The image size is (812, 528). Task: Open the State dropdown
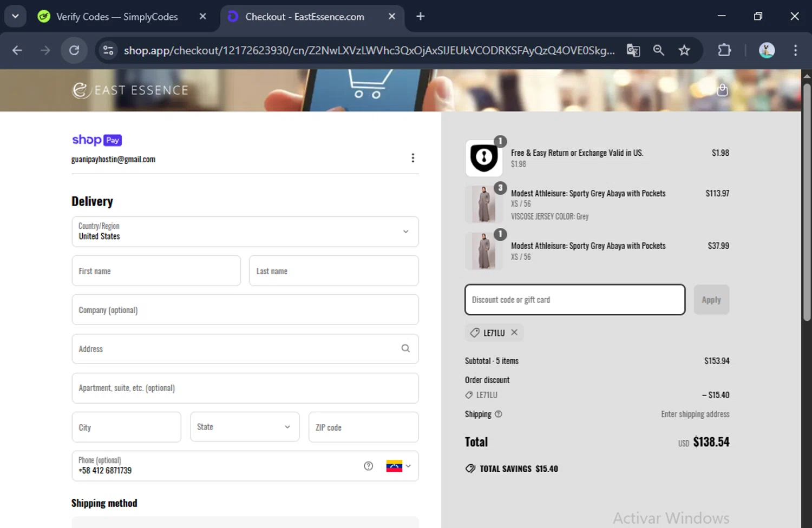click(x=245, y=427)
